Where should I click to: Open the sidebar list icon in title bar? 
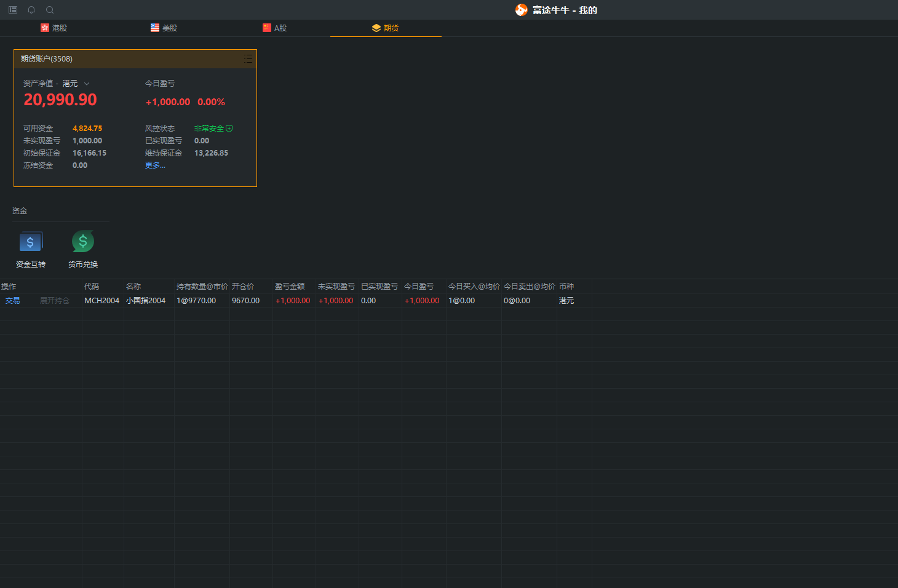click(13, 10)
